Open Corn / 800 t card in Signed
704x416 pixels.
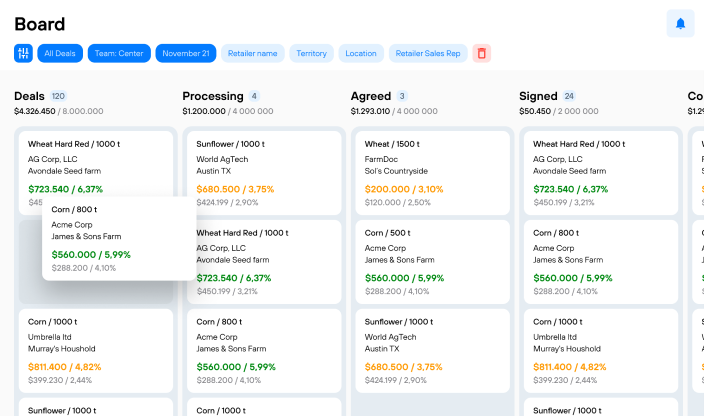point(601,262)
